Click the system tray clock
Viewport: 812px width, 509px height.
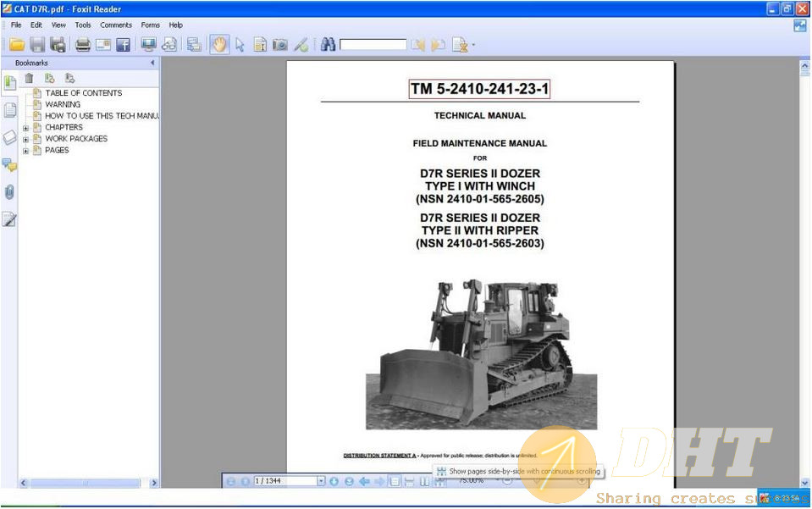point(788,498)
